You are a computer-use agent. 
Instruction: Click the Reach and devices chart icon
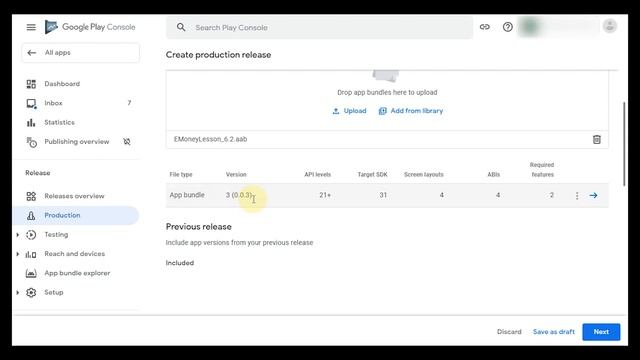tap(31, 254)
